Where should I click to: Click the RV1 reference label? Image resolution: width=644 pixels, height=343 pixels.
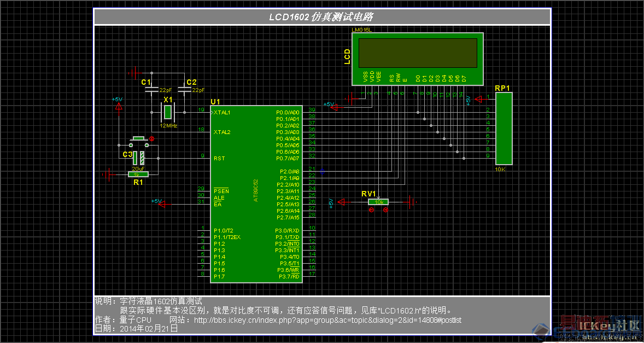coord(368,194)
